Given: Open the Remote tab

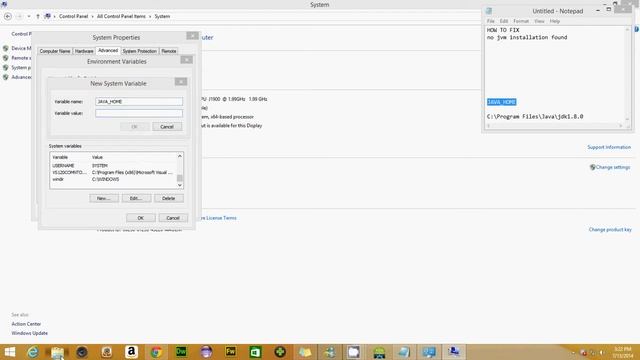Looking at the screenshot, I should coord(169,51).
